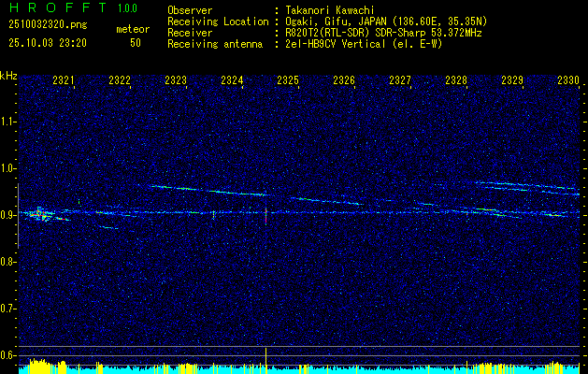Click the kHz axis unit label
Viewport: 588px width, 374px height.
tap(9, 76)
